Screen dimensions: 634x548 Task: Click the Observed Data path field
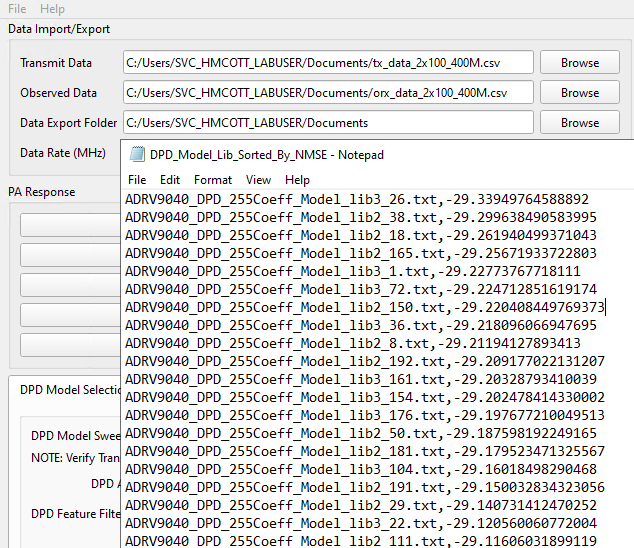click(327, 92)
